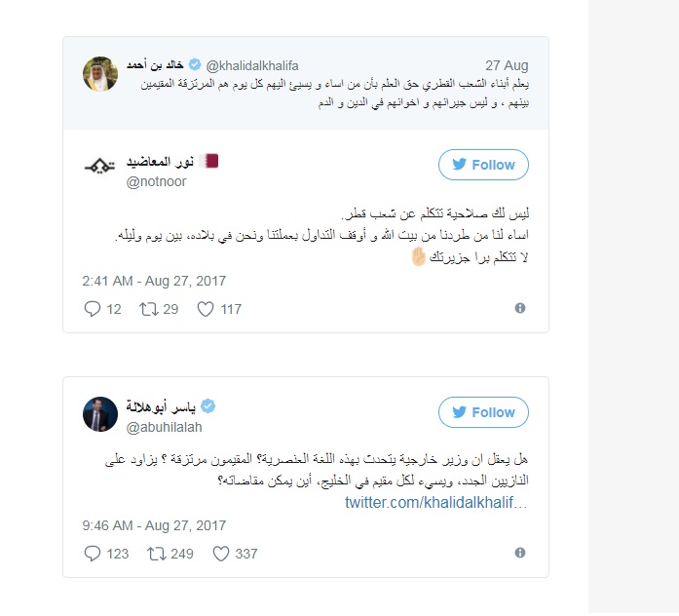The width and height of the screenshot is (679, 616).
Task: Like the @abuhilalah tweet
Action: (221, 554)
